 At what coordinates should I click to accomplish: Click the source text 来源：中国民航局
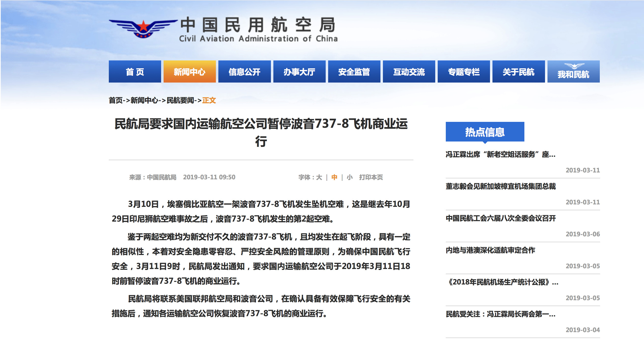tap(153, 177)
